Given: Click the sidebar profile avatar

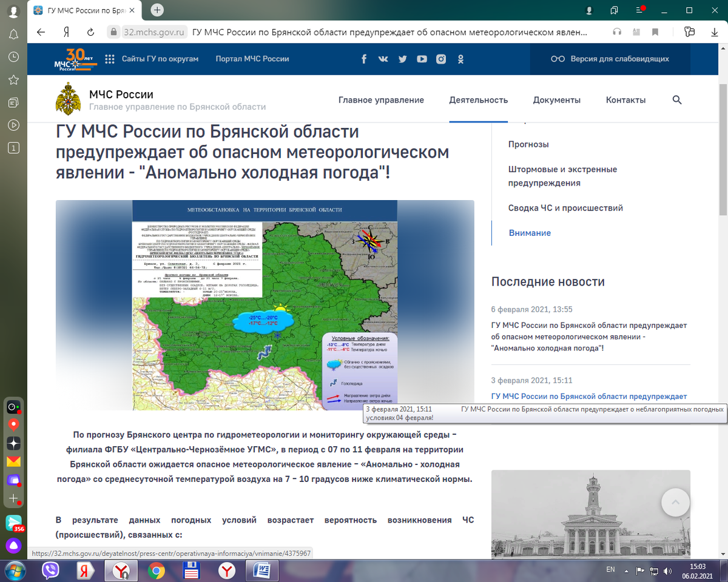Looking at the screenshot, I should tap(13, 11).
